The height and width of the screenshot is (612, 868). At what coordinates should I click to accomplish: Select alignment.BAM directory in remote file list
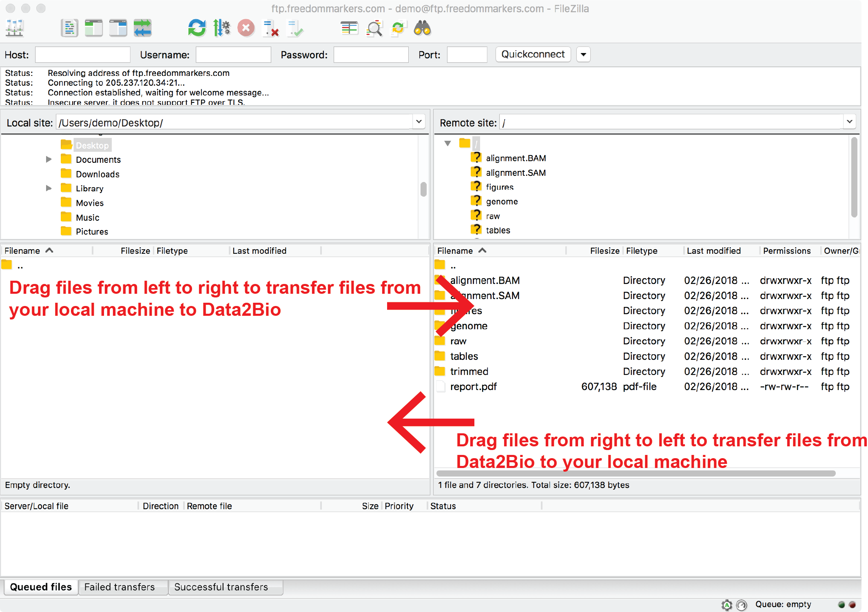click(x=647, y=280)
